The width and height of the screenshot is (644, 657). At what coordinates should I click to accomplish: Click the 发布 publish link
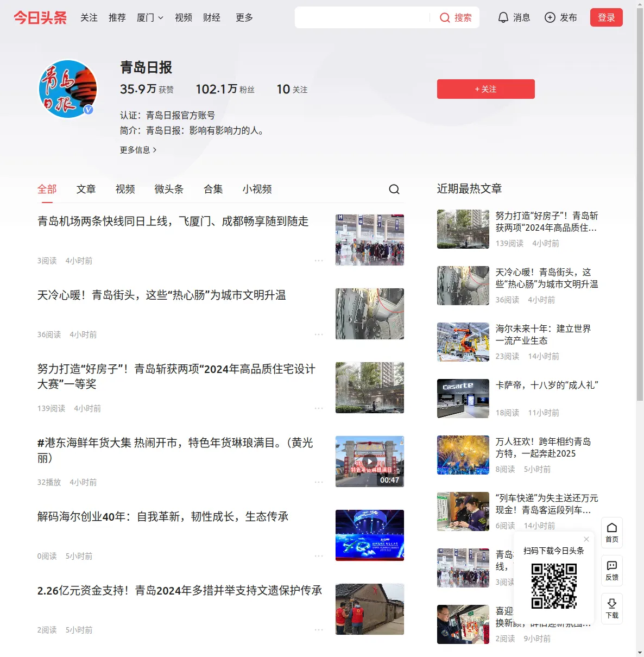pos(569,17)
